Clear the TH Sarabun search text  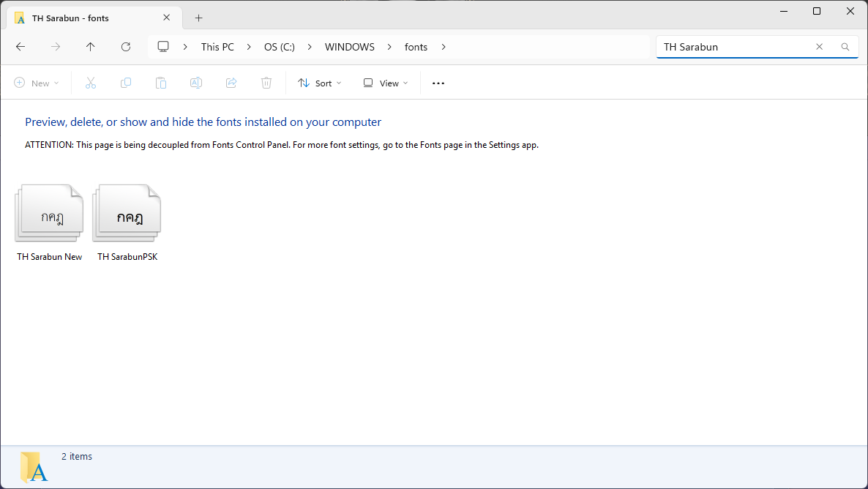coord(819,47)
